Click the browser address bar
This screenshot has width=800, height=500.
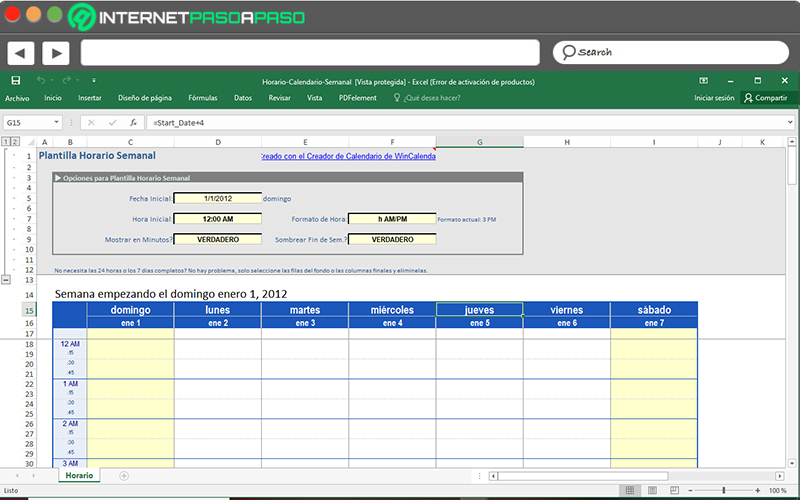click(x=310, y=53)
